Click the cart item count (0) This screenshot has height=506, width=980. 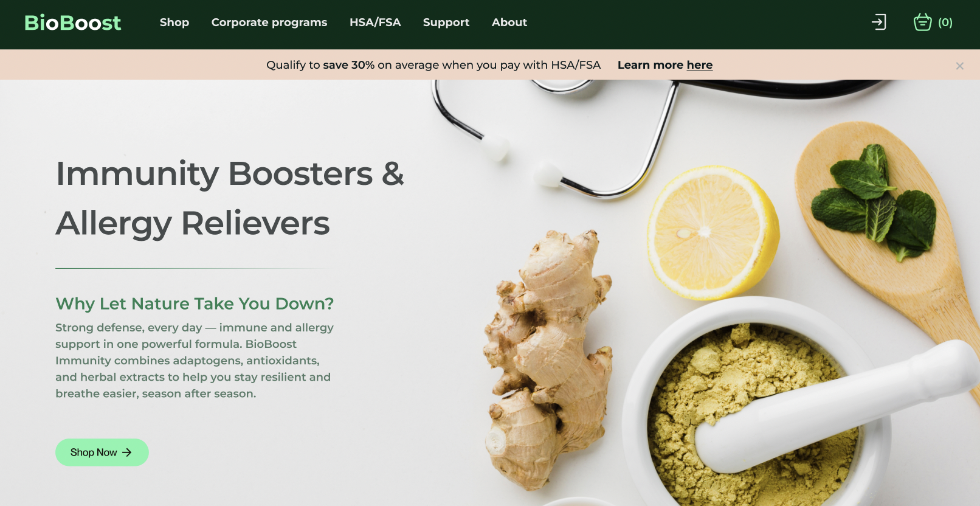pyautogui.click(x=945, y=23)
